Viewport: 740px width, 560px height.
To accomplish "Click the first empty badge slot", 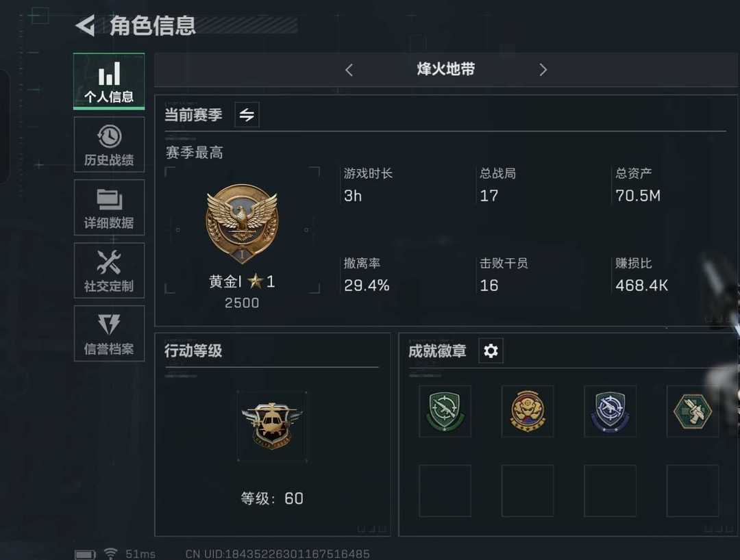I will coord(445,491).
